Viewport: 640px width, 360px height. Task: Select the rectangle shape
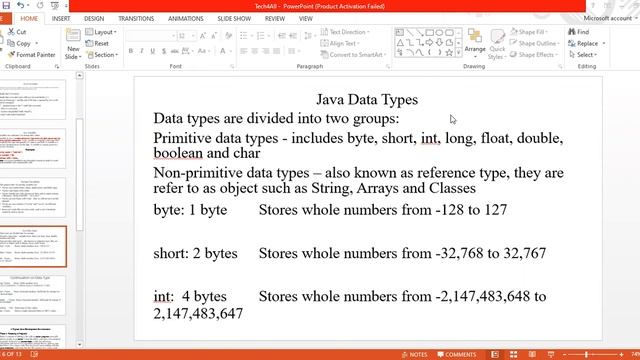429,32
